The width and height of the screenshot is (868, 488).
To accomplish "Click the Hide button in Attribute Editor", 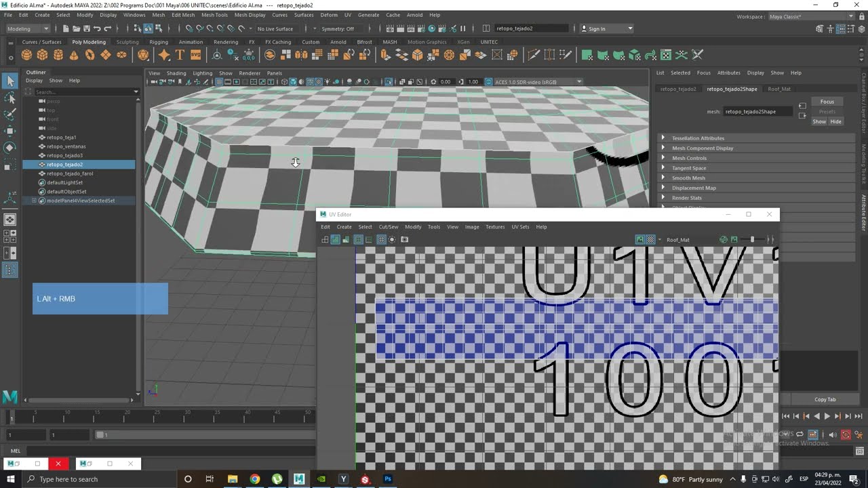I will [x=835, y=121].
